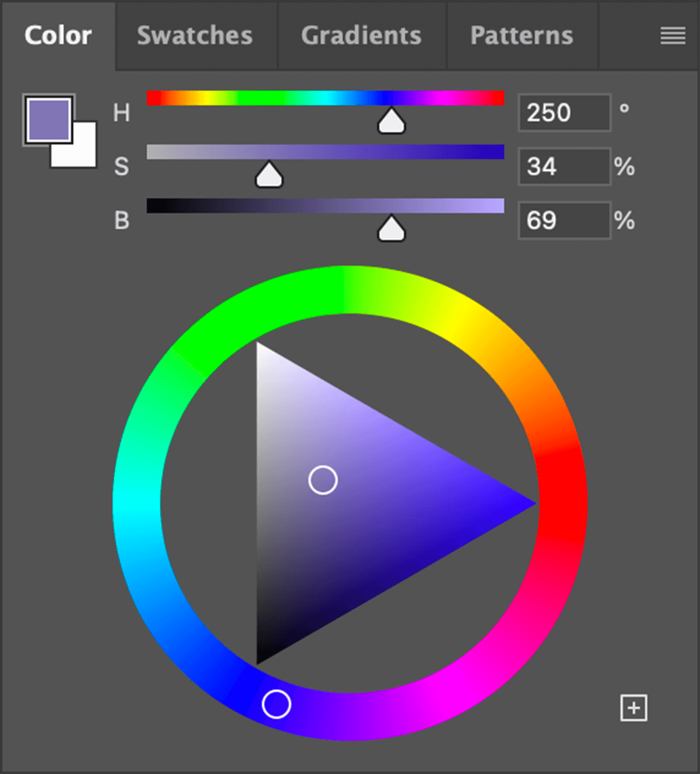Select the Color tab
Viewport: 700px width, 774px height.
(x=58, y=36)
